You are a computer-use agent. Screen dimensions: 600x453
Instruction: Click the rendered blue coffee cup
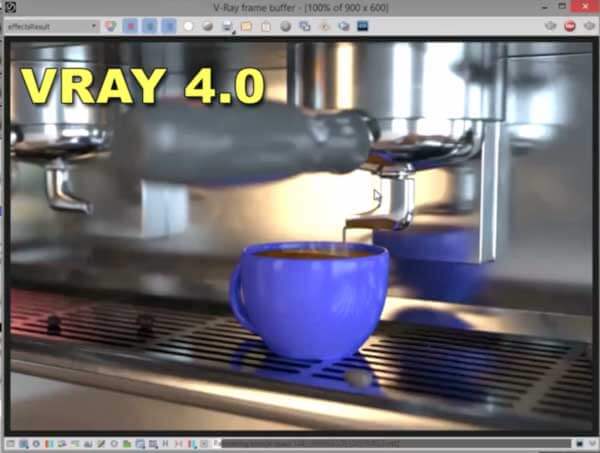[309, 300]
